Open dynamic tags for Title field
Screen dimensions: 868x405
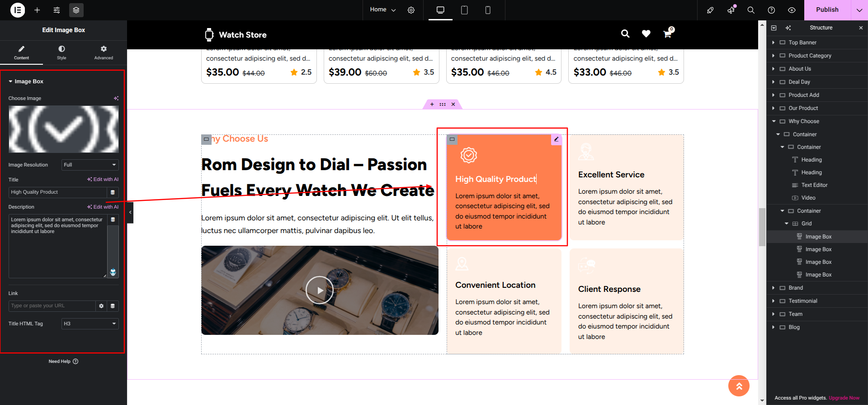pos(113,192)
